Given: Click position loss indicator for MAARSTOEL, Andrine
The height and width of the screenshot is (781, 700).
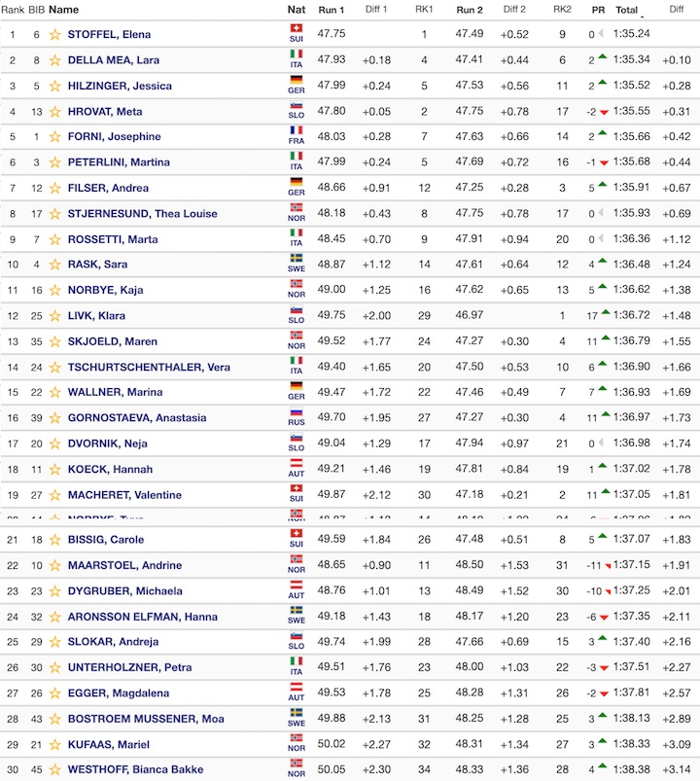Looking at the screenshot, I should pyautogui.click(x=608, y=565).
